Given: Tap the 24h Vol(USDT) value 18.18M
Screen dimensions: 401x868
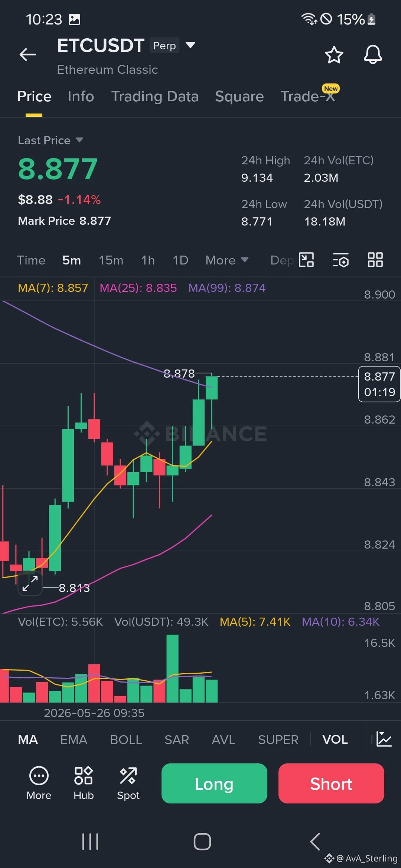Looking at the screenshot, I should point(325,221).
